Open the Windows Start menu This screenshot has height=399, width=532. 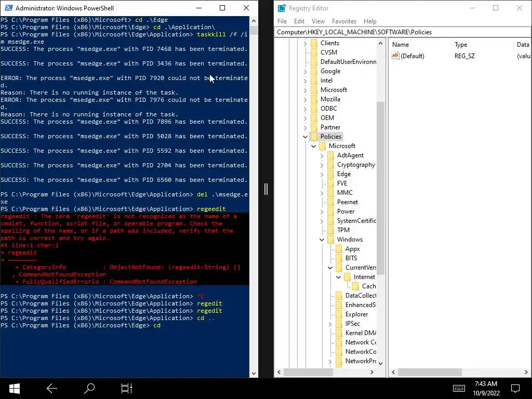[x=14, y=389]
